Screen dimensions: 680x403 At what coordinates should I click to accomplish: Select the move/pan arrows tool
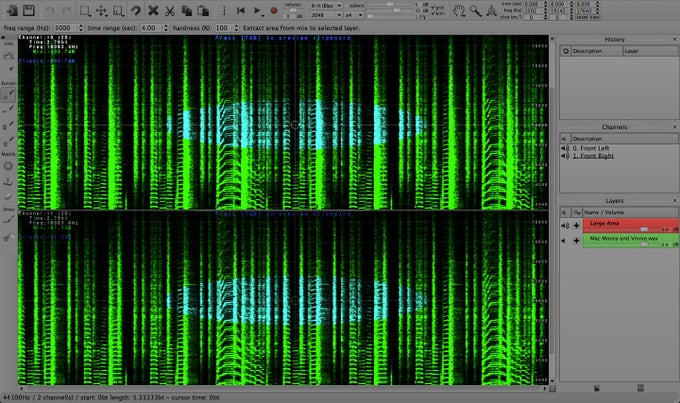point(102,10)
